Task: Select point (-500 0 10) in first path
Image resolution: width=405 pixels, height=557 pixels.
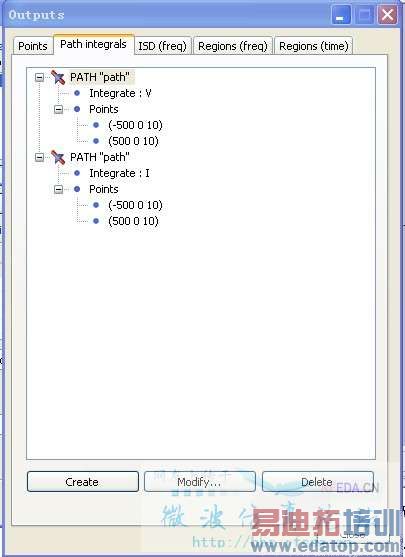Action: click(x=135, y=125)
